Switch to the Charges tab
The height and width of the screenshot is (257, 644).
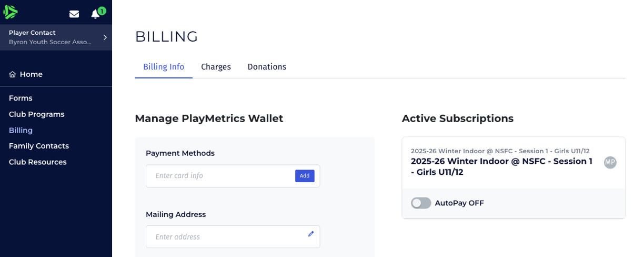pos(216,67)
